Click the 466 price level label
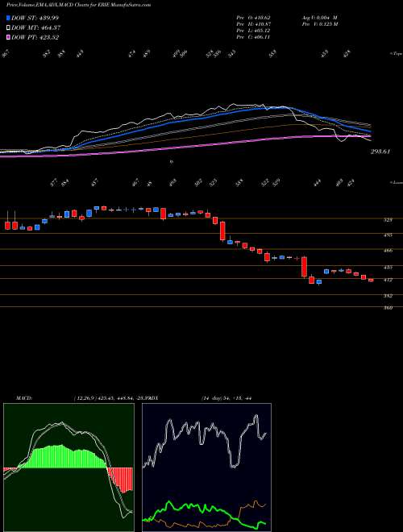 (388, 251)
